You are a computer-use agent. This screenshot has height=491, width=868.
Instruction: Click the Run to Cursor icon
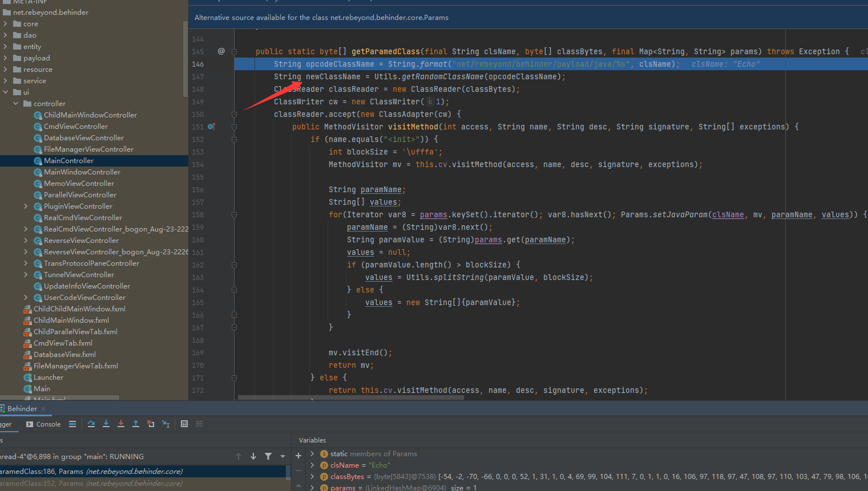pyautogui.click(x=166, y=424)
